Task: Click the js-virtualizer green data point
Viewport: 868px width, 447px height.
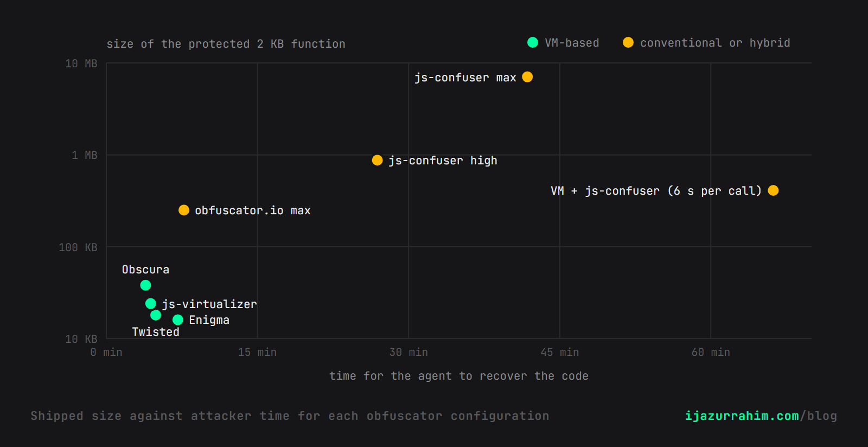Action: [151, 304]
